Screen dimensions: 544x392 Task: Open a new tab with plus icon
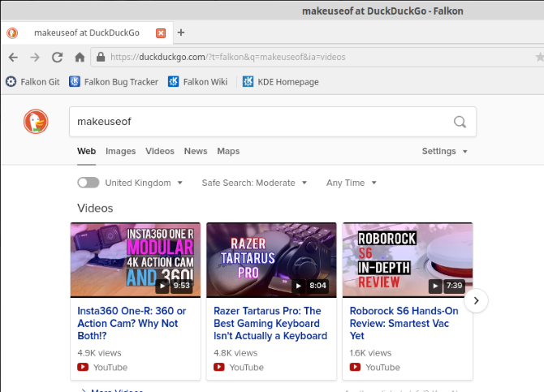tap(181, 32)
